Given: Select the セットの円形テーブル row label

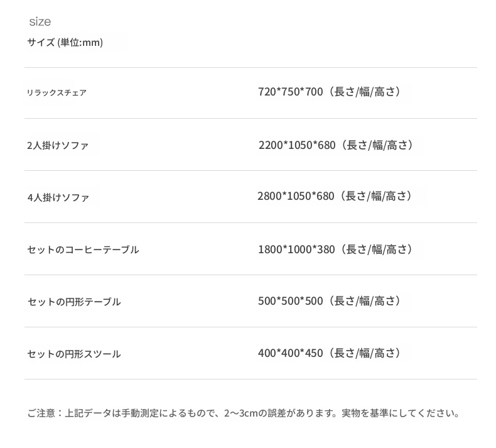Looking at the screenshot, I should pos(74,302).
